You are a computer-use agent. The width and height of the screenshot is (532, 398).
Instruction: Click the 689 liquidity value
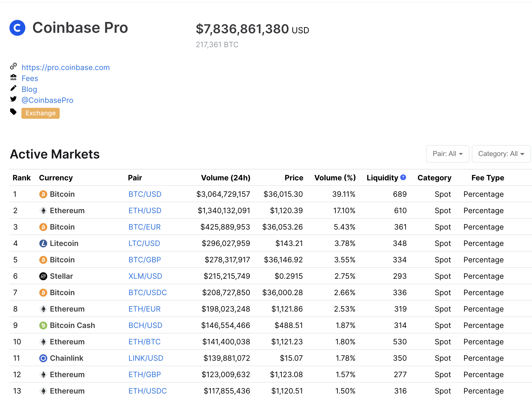point(400,194)
